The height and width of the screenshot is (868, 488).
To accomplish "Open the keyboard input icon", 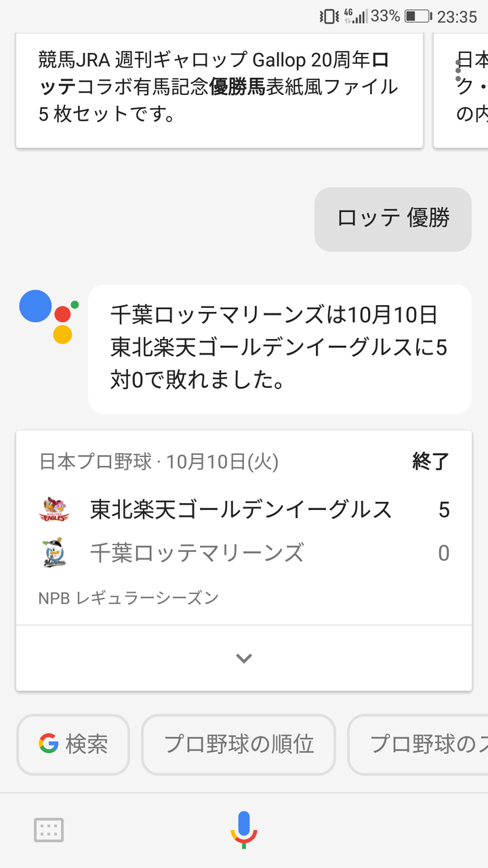I will point(49,830).
